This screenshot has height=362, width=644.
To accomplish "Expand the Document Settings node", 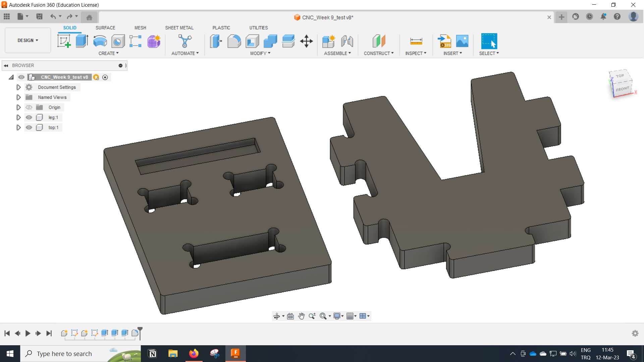I will [18, 87].
